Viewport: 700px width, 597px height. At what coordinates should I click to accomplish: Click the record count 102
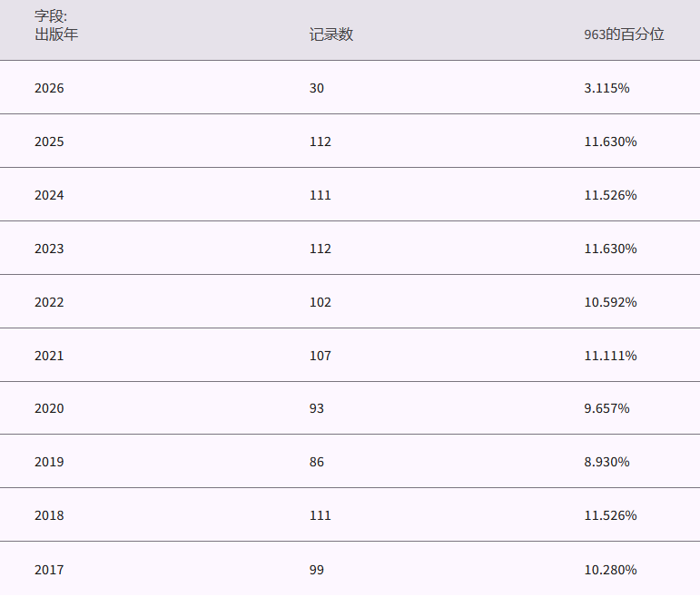pyautogui.click(x=320, y=302)
